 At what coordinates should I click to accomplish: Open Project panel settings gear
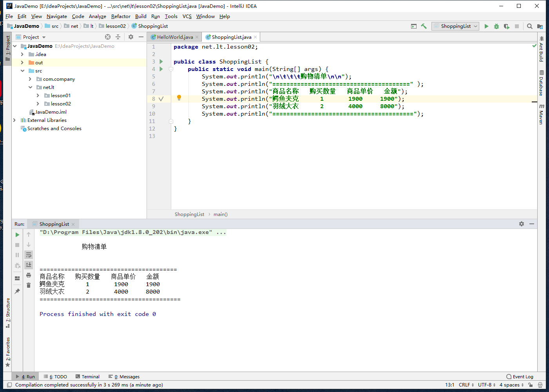(x=131, y=37)
